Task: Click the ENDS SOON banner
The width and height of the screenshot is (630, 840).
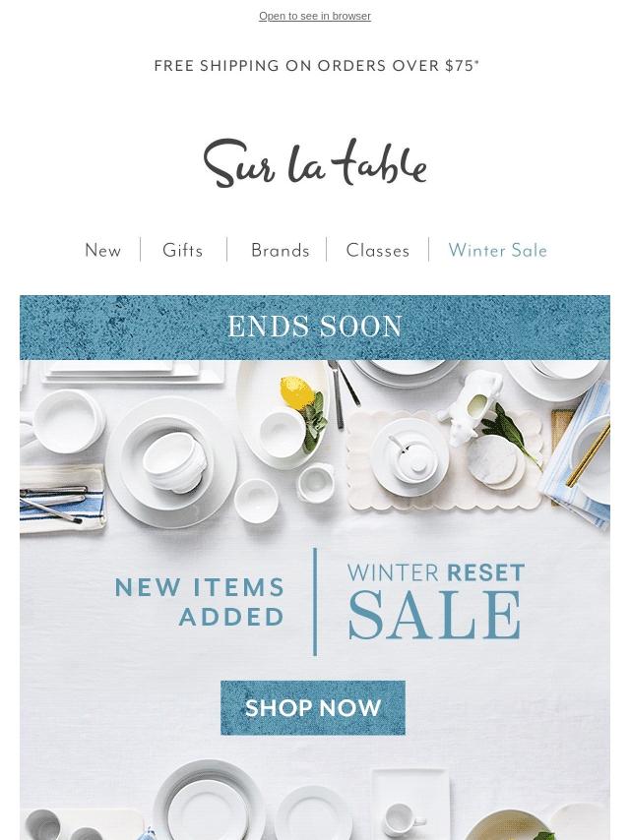Action: 315,327
